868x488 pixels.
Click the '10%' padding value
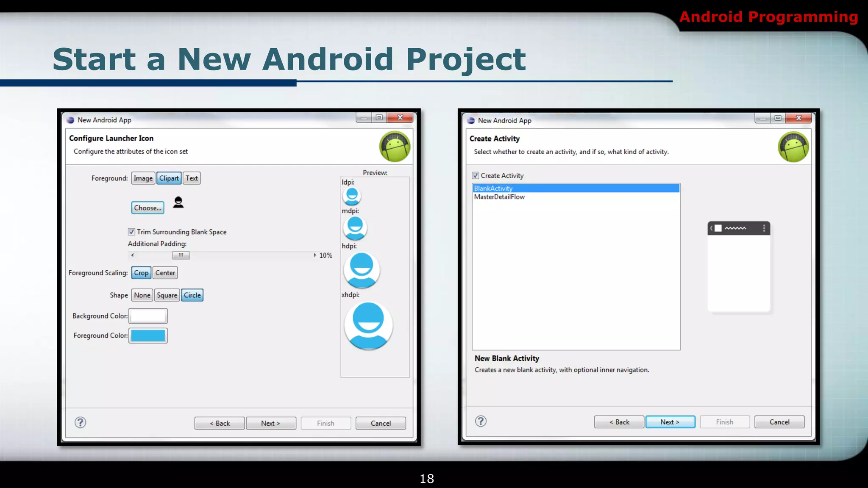(x=325, y=255)
